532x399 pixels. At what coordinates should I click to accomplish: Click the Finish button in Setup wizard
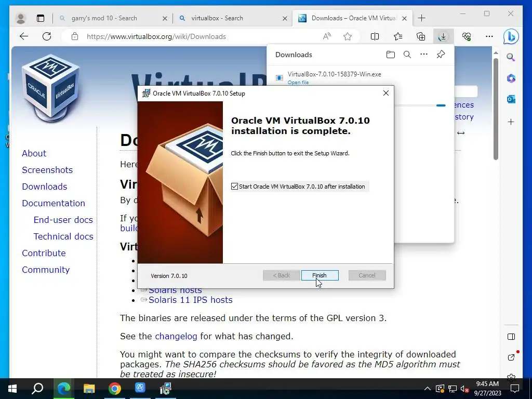tap(320, 275)
